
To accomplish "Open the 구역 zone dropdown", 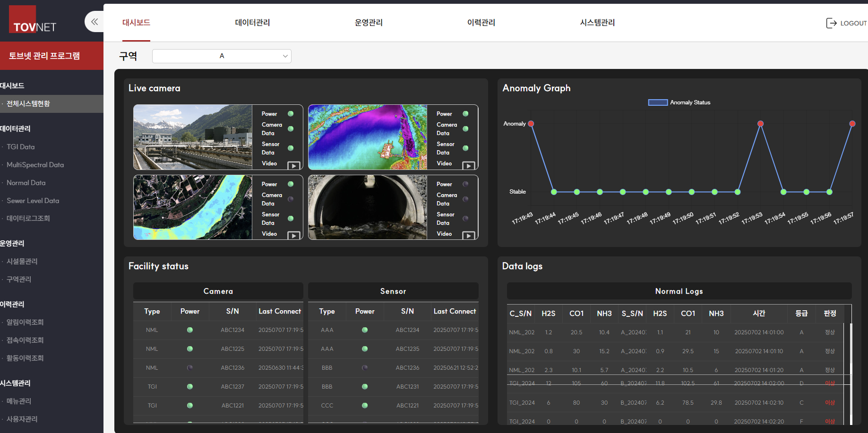I will (222, 56).
